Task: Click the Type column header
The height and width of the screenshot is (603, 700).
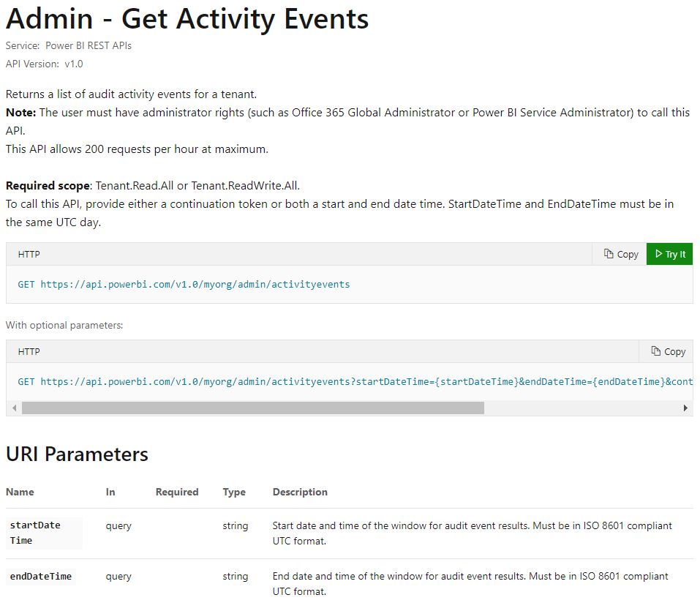Action: 234,492
